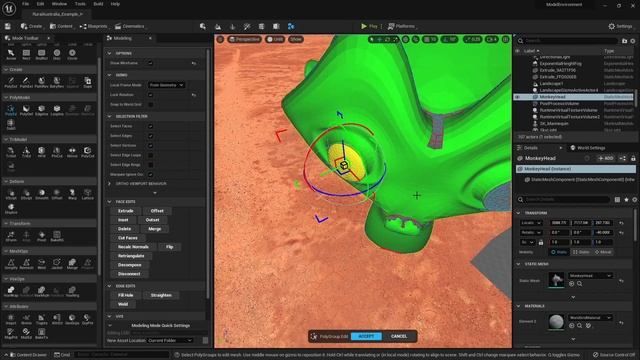Open the Content Drawer

pyautogui.click(x=28, y=355)
